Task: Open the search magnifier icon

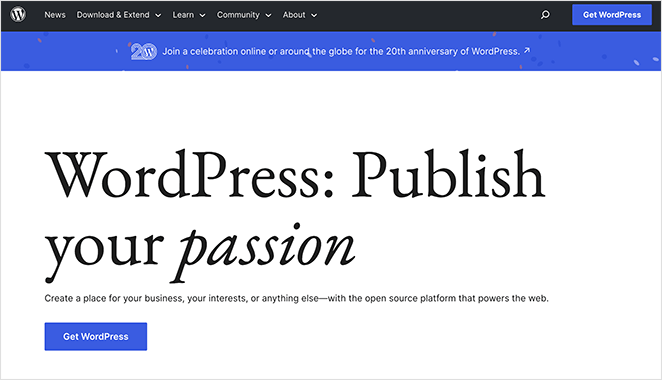Action: [x=545, y=15]
